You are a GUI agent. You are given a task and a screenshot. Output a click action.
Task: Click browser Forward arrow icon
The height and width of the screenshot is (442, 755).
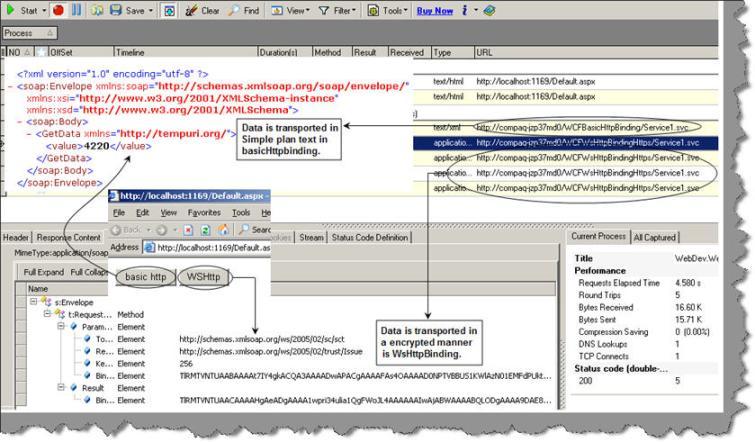[161, 230]
